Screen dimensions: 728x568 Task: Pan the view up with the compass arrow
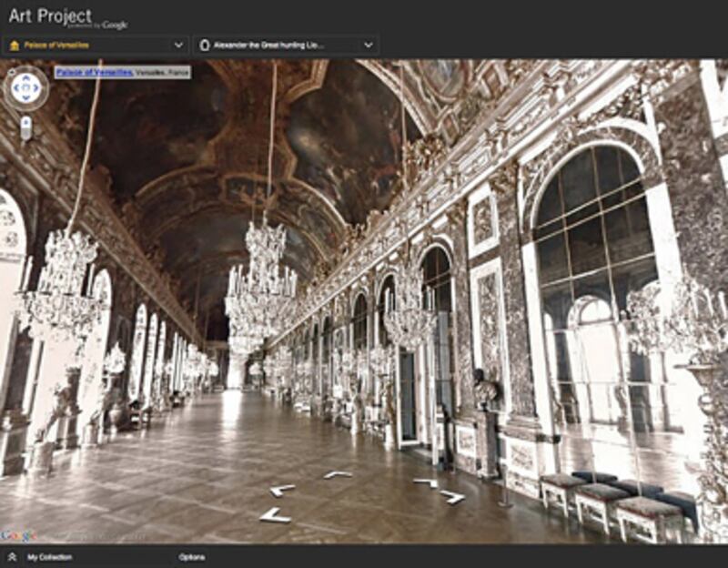point(25,76)
